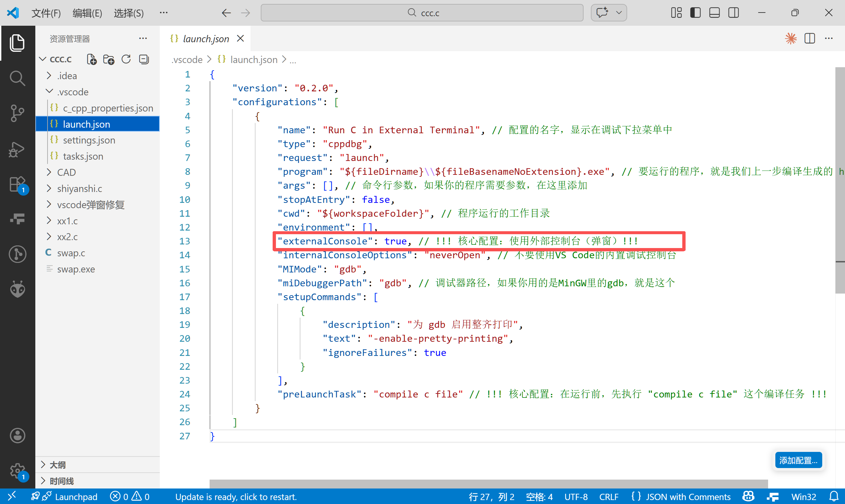The image size is (845, 504).
Task: Collapse the ccc.c workspace root
Action: point(43,59)
